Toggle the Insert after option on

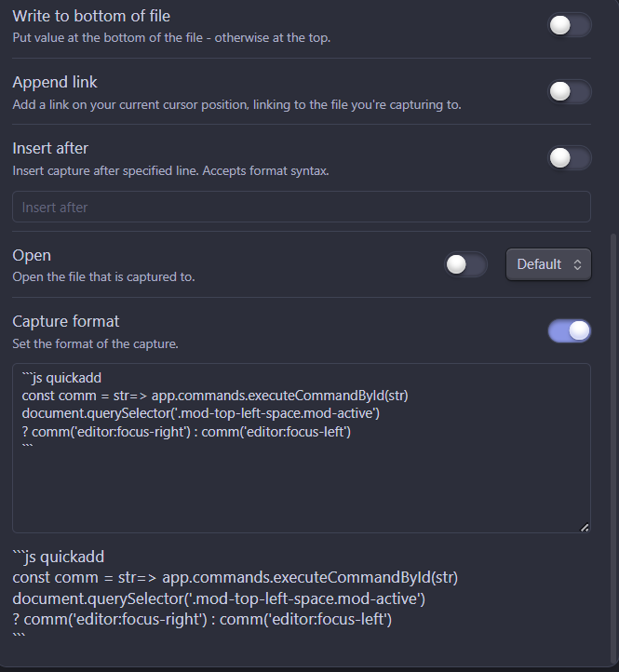(x=570, y=158)
